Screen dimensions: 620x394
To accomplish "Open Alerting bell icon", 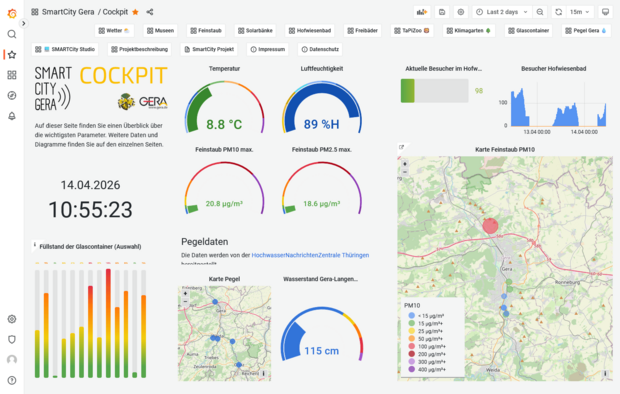I will 12,116.
